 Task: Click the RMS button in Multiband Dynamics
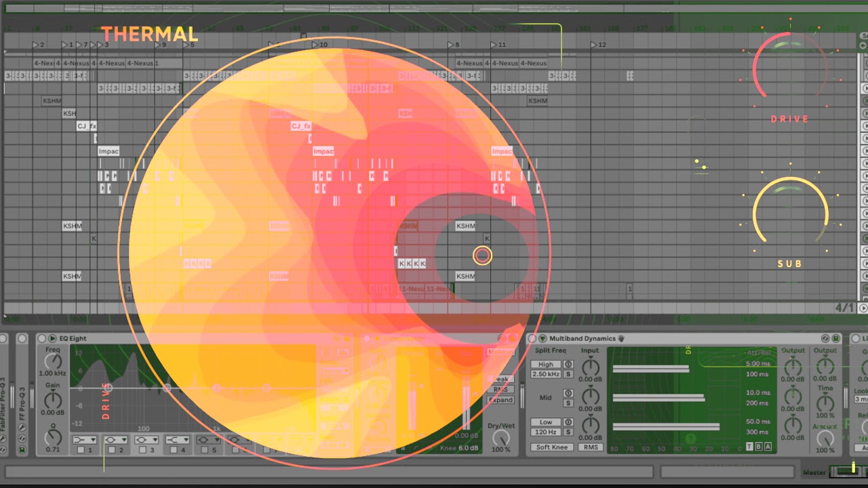pyautogui.click(x=591, y=447)
